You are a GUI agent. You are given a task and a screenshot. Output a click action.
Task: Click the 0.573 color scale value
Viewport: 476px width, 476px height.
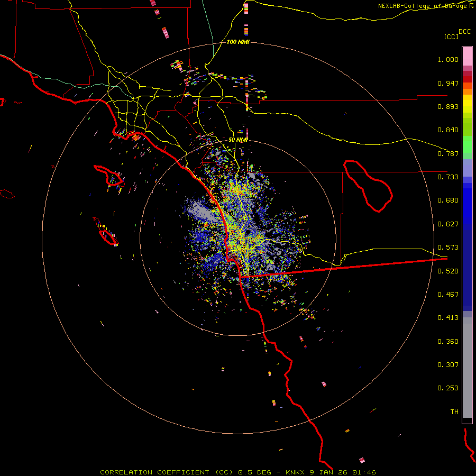point(448,248)
